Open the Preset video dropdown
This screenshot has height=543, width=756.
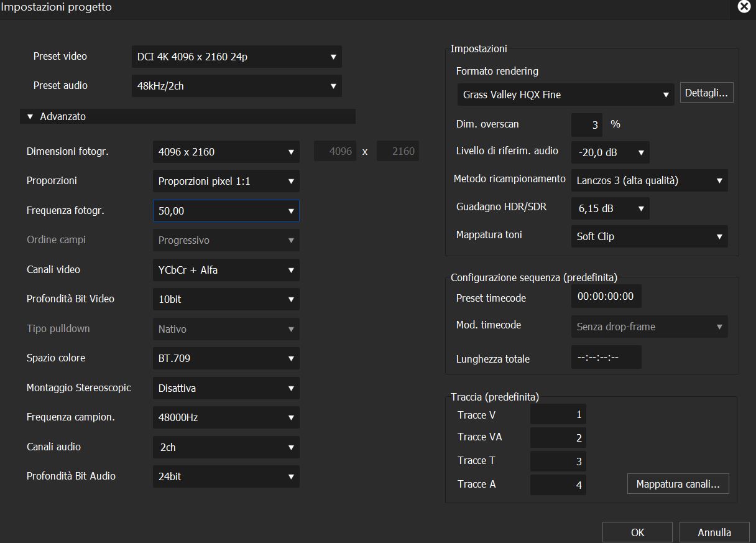[236, 57]
